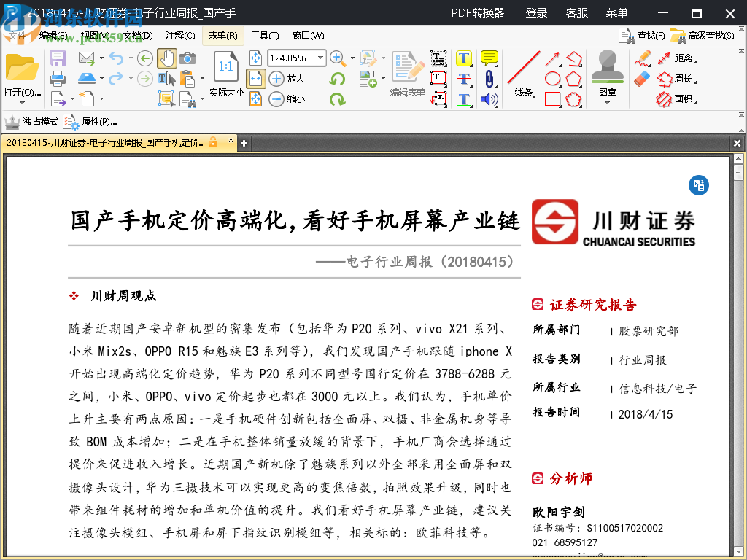Expand the 图章 stamp dropdown
This screenshot has width=747, height=560.
607,102
